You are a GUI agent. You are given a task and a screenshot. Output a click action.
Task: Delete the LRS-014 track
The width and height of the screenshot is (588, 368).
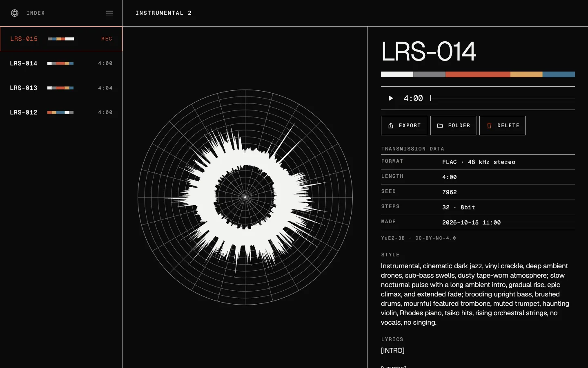click(502, 126)
